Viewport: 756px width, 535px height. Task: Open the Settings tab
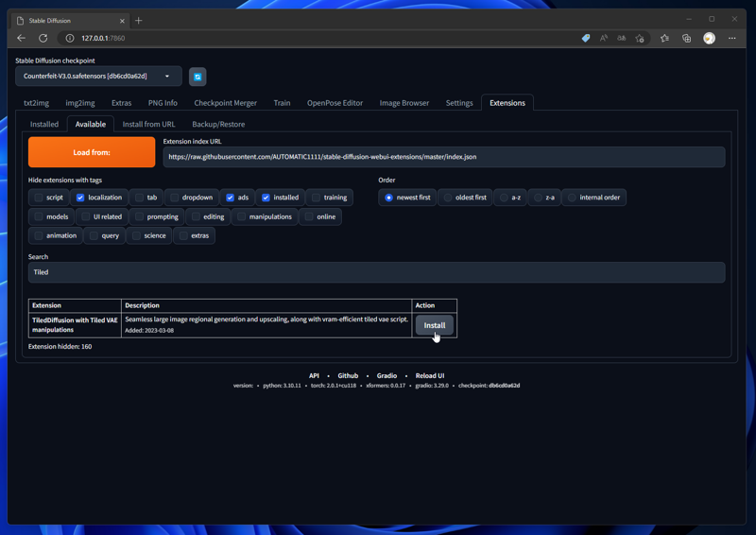click(459, 103)
